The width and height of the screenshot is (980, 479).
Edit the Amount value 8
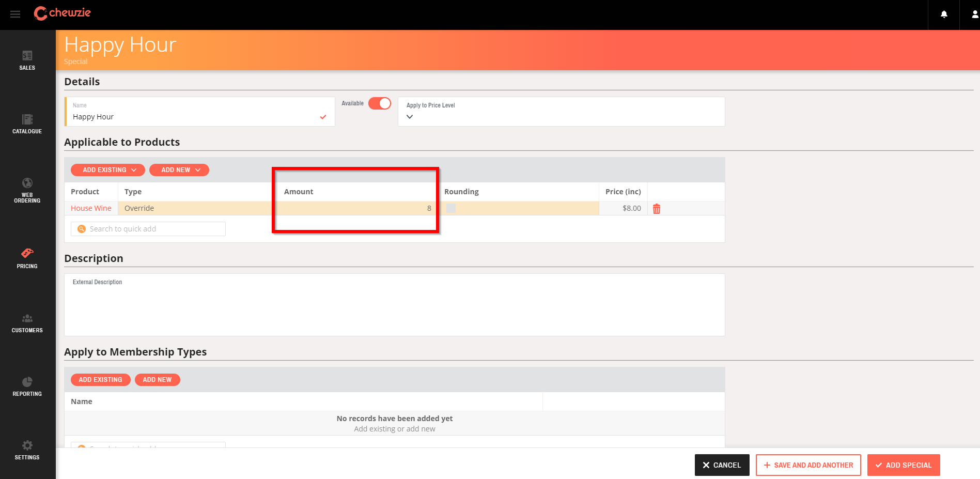[357, 208]
